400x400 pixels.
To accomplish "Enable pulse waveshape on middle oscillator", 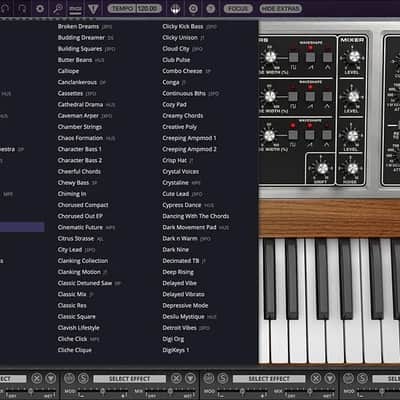I will [x=293, y=96].
